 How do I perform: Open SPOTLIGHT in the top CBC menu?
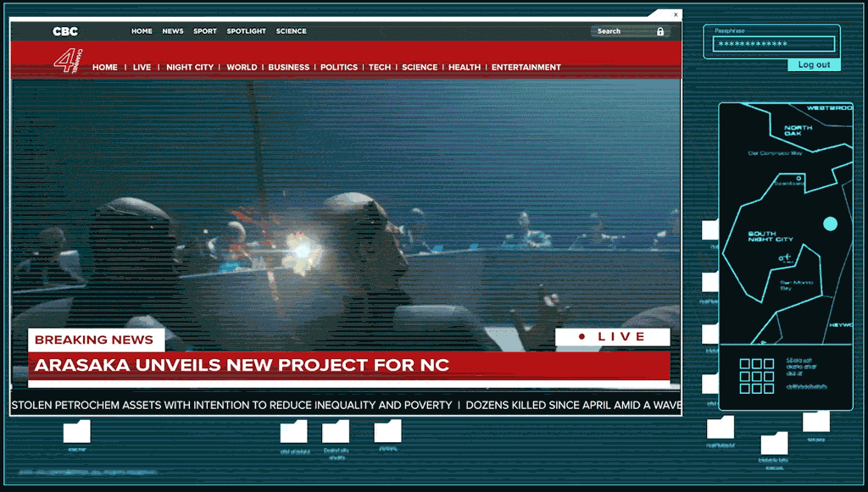click(246, 31)
